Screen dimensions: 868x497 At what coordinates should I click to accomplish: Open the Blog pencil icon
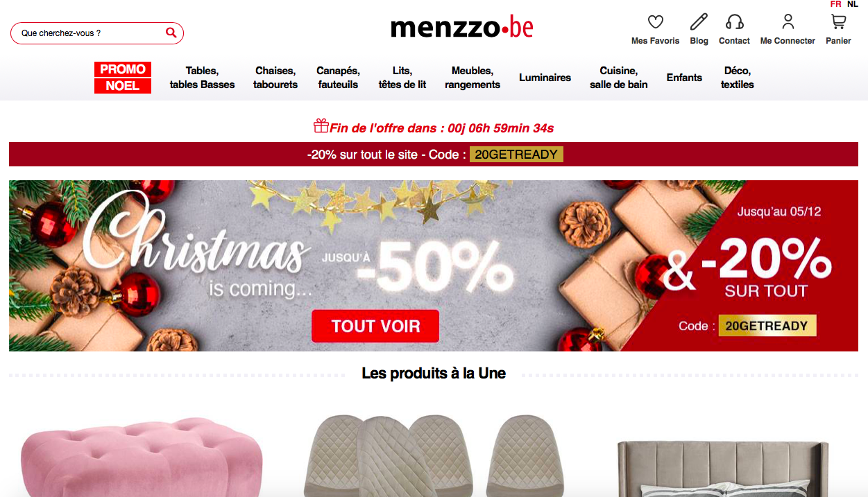tap(699, 21)
